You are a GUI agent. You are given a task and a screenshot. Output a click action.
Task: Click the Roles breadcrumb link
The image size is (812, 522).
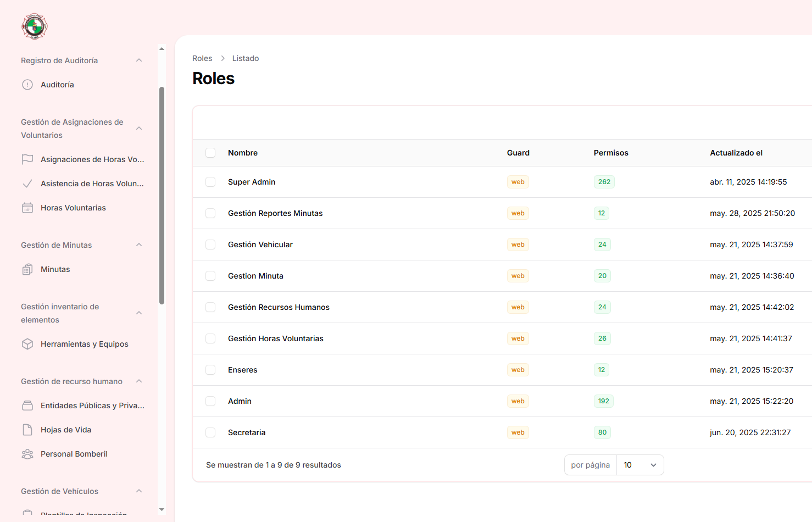click(202, 58)
